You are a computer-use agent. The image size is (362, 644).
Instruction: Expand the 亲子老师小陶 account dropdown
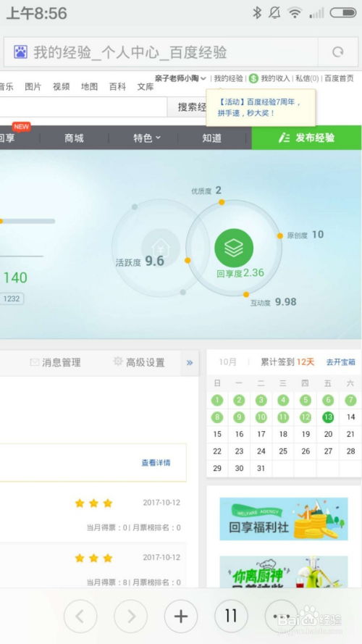(180, 78)
